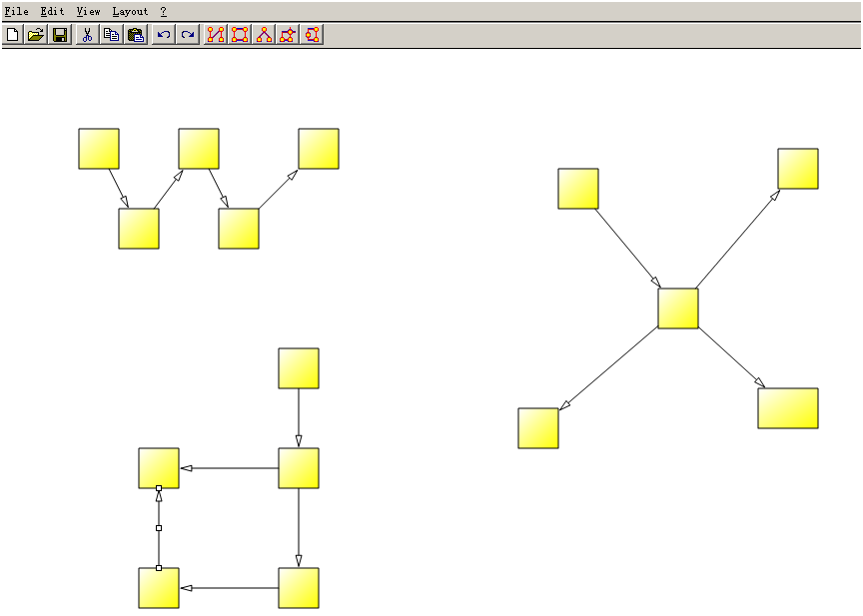The image size is (863, 616).
Task: Paste using the clipboard icon
Action: pos(136,35)
